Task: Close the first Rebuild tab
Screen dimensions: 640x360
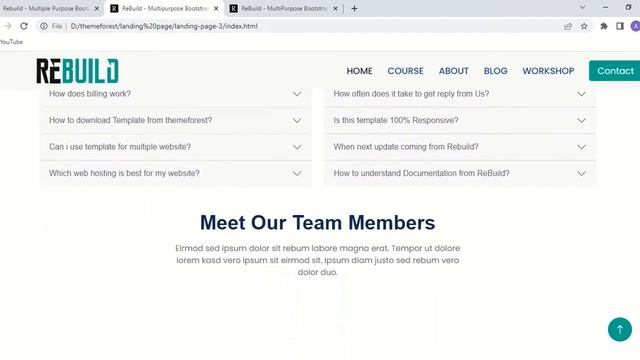Action: pyautogui.click(x=97, y=9)
